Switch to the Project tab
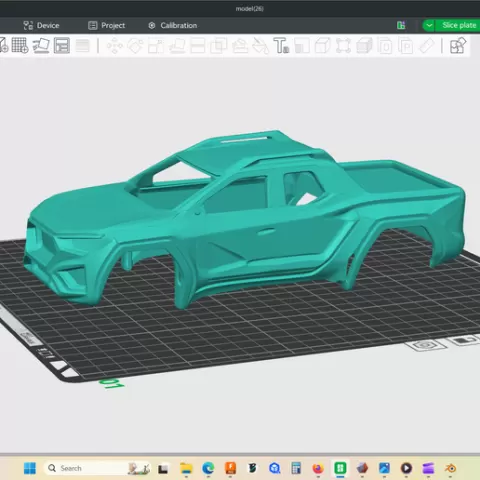This screenshot has width=480, height=480. (106, 25)
